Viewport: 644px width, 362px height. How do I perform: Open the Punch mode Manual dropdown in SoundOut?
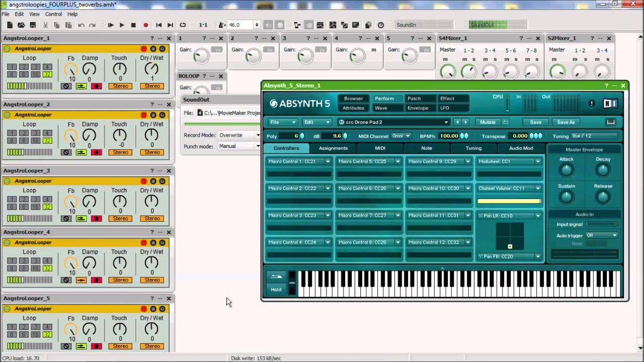click(239, 146)
